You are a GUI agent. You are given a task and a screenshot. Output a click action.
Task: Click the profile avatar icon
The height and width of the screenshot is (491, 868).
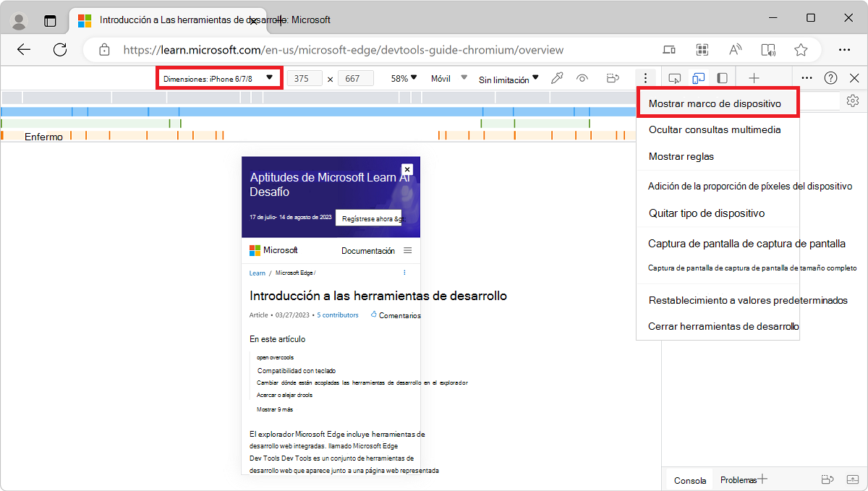click(x=20, y=20)
